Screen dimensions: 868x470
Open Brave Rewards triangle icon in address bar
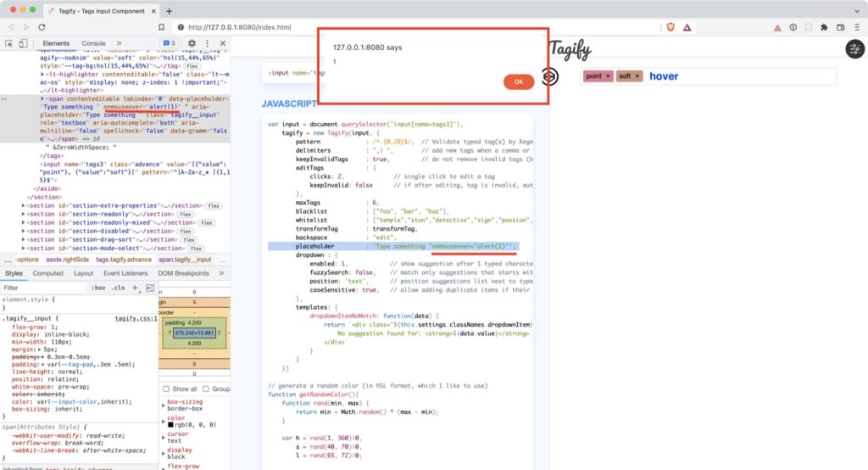click(687, 27)
